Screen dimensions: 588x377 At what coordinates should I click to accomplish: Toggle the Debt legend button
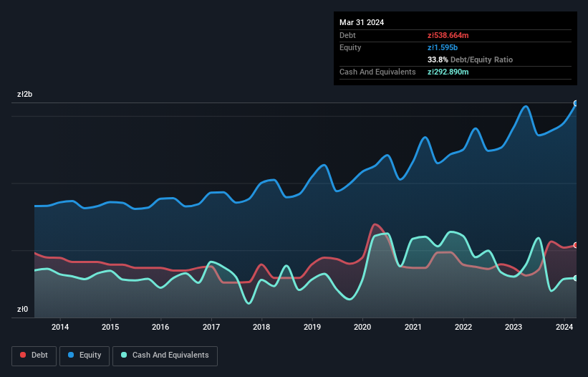pos(34,355)
